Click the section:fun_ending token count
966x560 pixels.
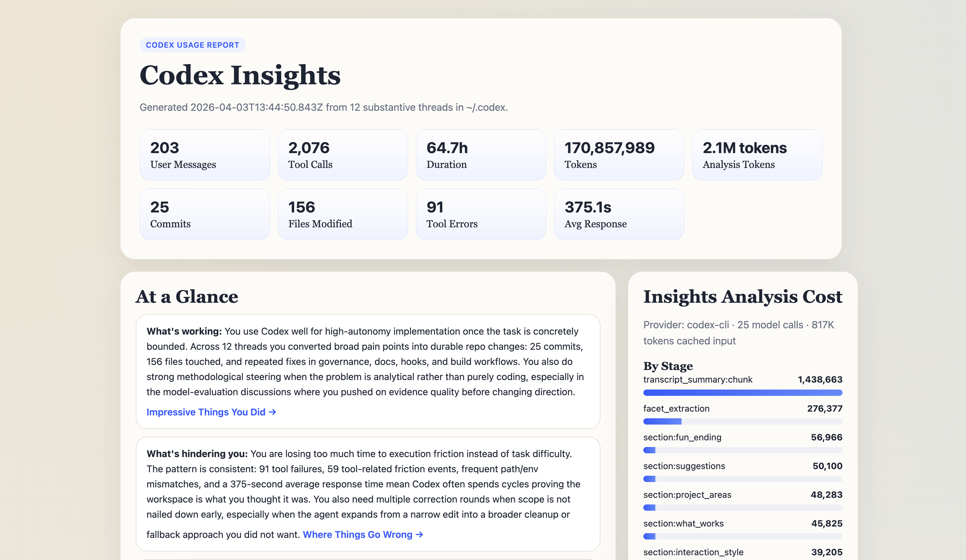click(x=826, y=437)
